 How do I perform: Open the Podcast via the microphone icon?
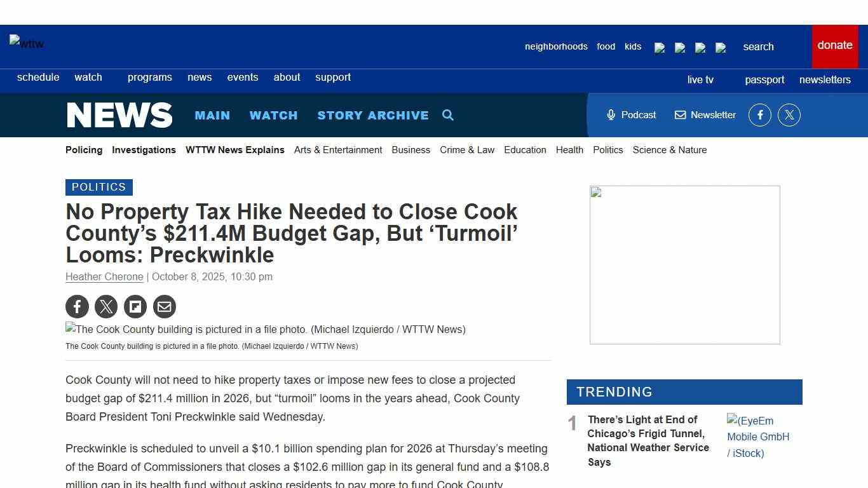tap(630, 115)
